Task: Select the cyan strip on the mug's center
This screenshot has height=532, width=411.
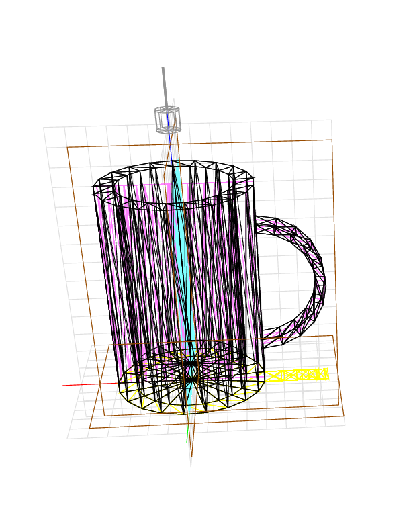Action: 185,269
